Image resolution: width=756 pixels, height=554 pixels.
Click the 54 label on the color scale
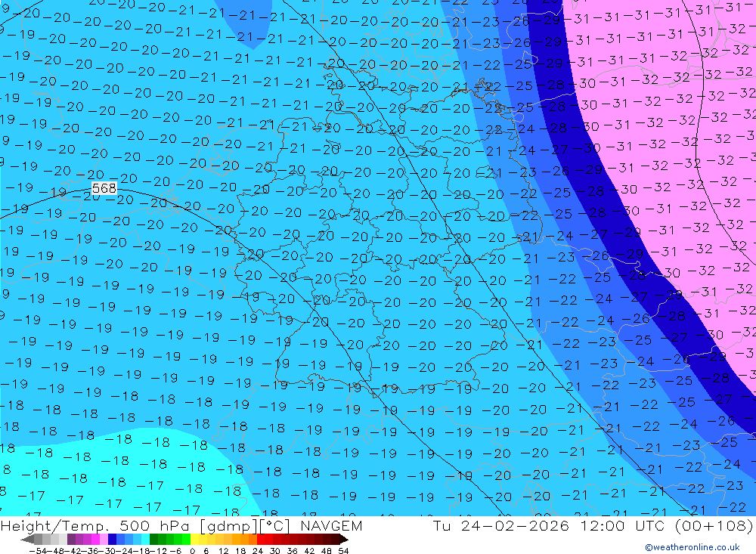click(343, 551)
